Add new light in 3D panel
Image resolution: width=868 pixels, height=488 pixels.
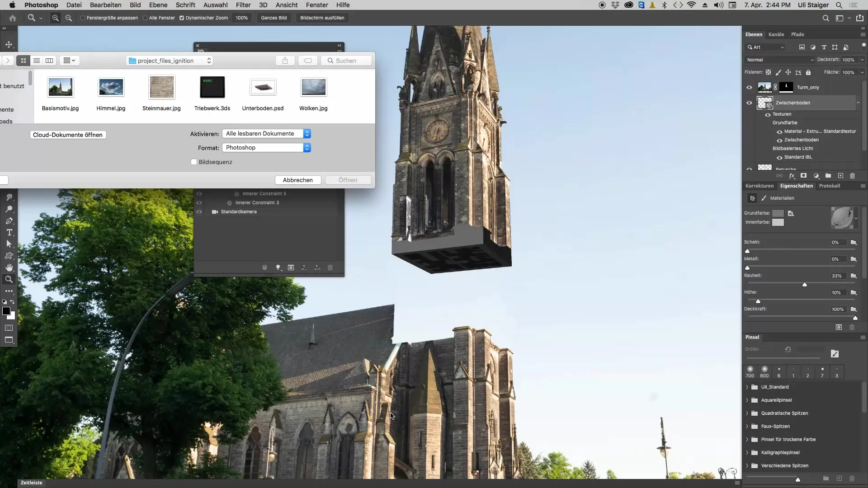[278, 267]
